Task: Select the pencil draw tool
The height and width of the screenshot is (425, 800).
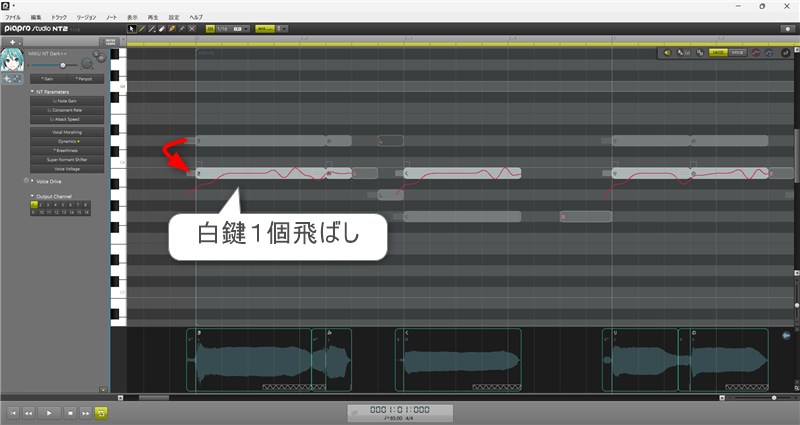Action: pos(142,29)
